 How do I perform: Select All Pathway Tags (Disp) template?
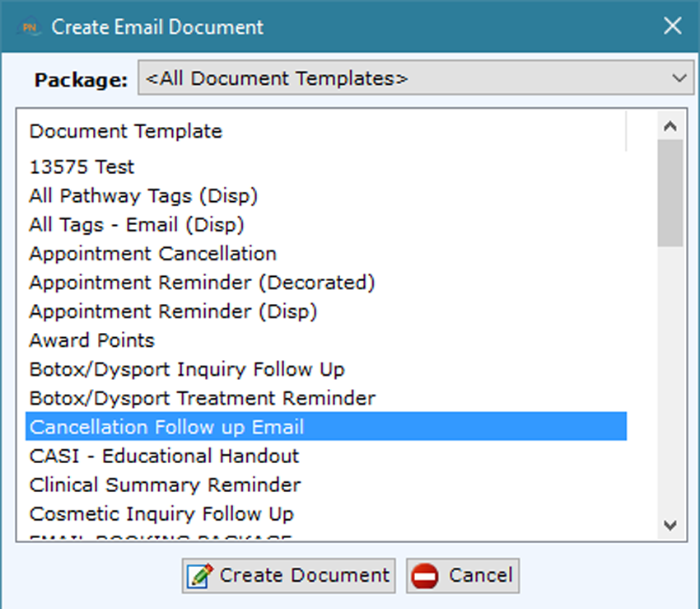tap(143, 196)
